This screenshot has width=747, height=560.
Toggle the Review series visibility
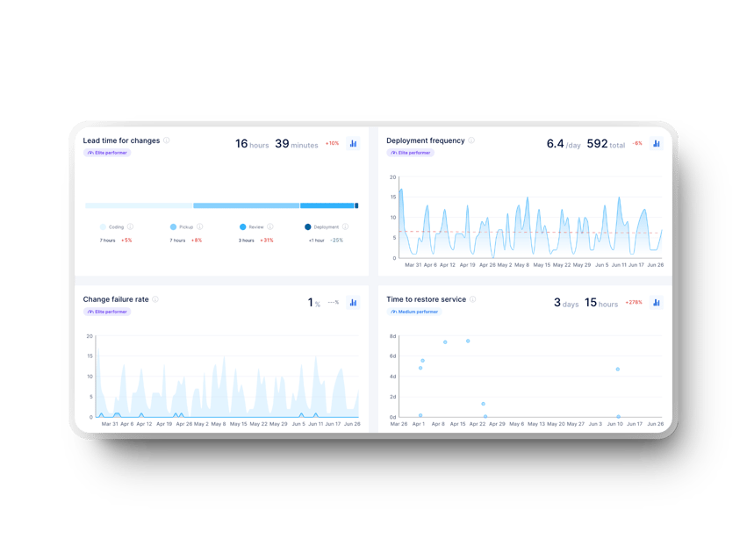tap(242, 226)
